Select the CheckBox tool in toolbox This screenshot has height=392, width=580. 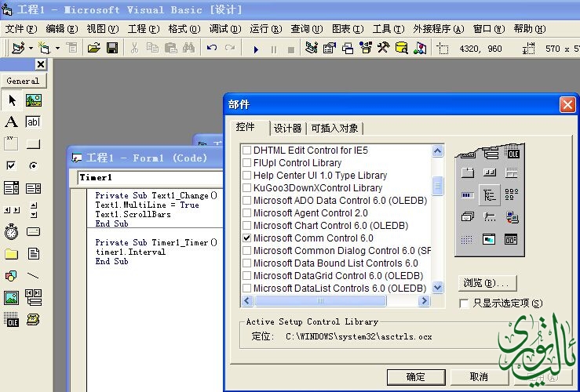pyautogui.click(x=12, y=165)
